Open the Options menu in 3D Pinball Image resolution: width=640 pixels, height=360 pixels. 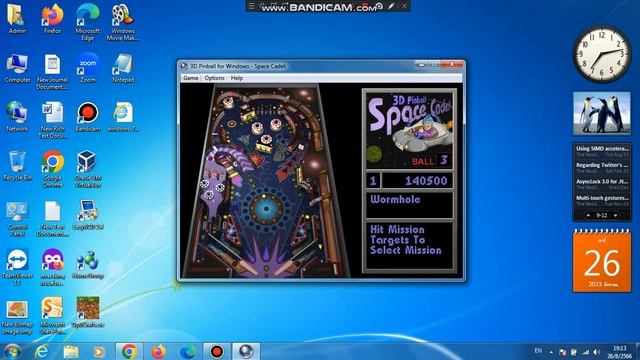214,78
